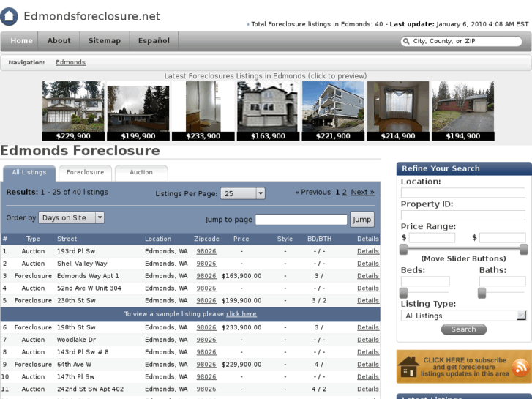Switch to the Auction tab
Viewport: 532px width, 399px height.
(x=141, y=173)
